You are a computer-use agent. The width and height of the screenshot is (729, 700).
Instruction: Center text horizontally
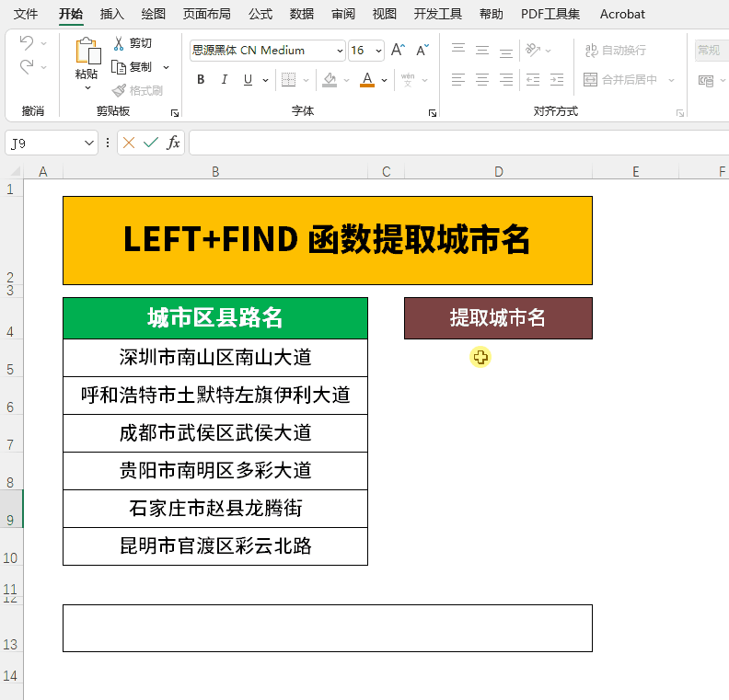(x=482, y=80)
